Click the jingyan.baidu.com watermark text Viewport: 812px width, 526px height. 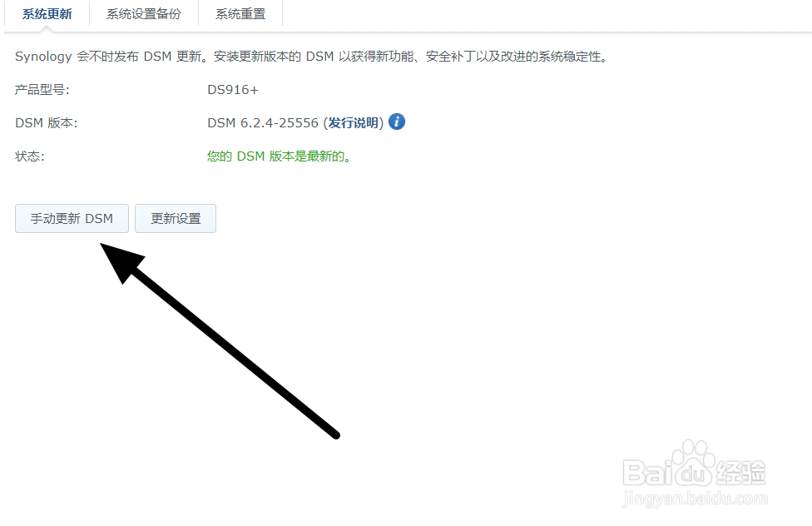point(695,499)
